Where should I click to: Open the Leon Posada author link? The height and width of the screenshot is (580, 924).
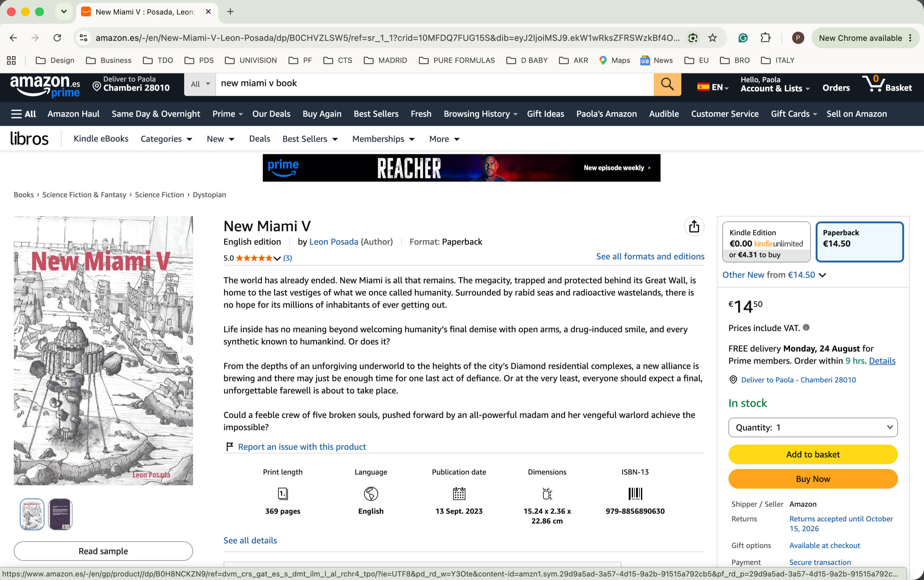coord(333,242)
